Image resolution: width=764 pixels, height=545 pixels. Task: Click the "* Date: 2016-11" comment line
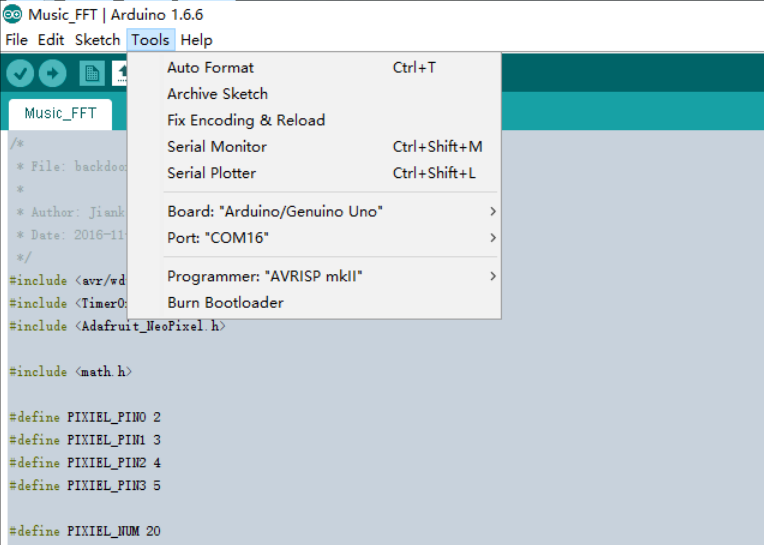click(72, 235)
